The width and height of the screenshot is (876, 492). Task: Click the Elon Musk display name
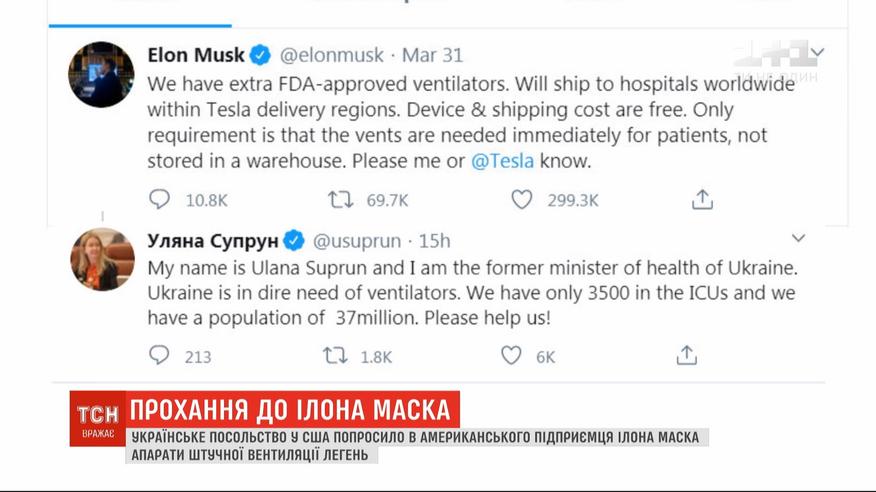[195, 55]
